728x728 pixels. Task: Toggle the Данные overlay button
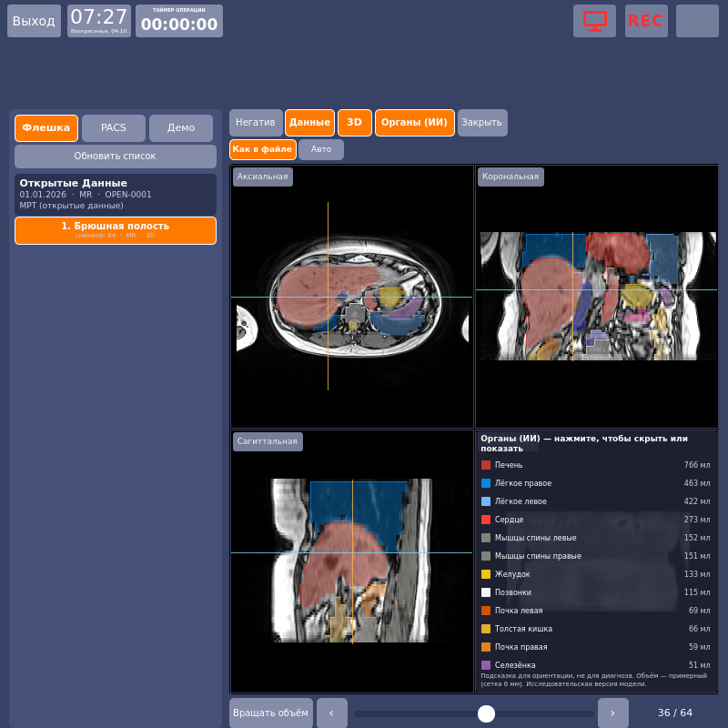309,123
